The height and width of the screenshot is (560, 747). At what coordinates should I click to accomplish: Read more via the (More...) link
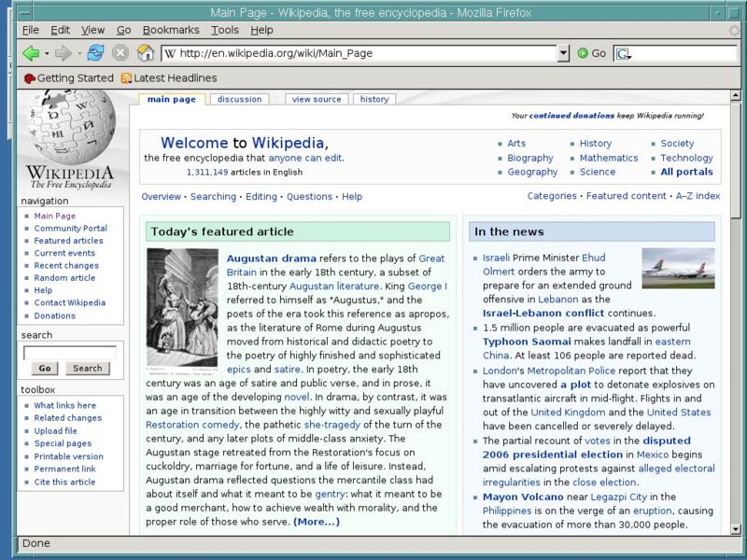tap(317, 522)
